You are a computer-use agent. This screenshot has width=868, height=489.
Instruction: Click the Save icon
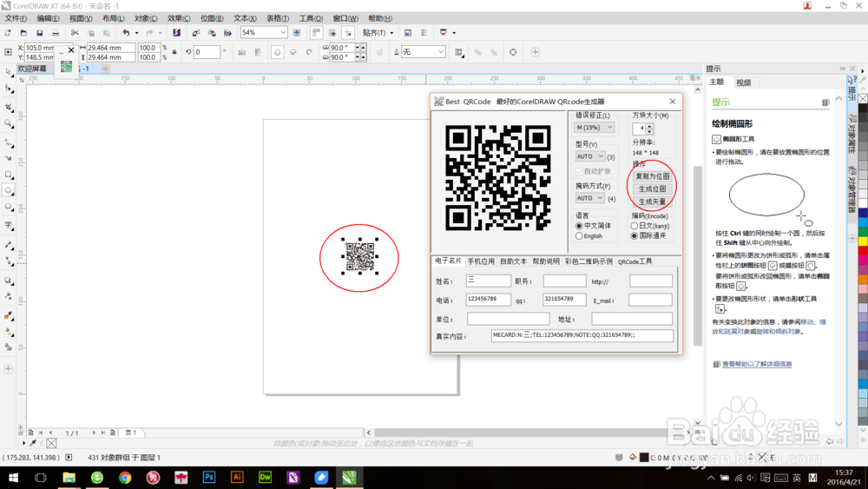(x=39, y=33)
